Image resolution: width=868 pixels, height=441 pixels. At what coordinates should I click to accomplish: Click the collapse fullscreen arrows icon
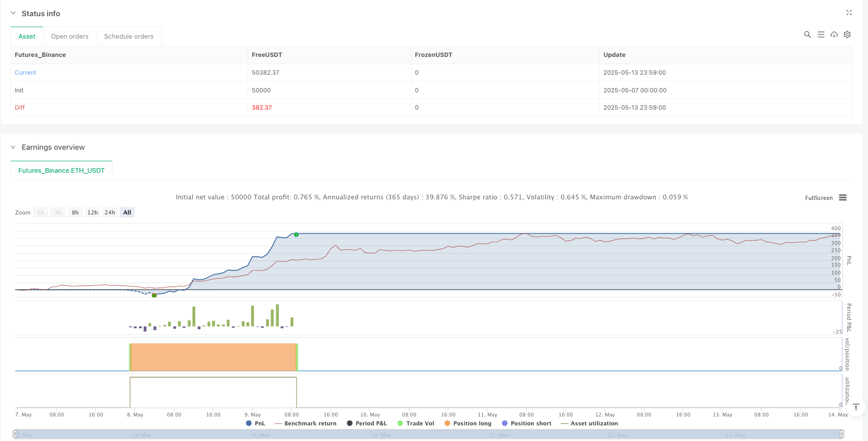(x=849, y=13)
